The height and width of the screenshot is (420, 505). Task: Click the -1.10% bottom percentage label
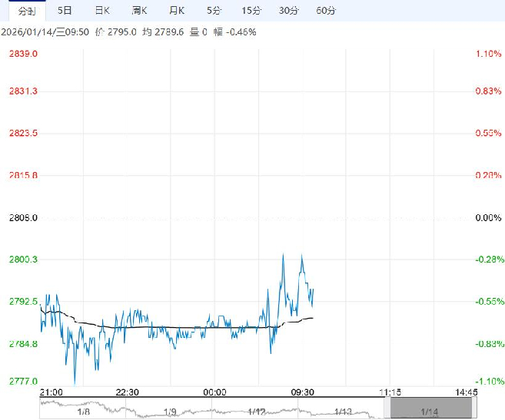[489, 382]
